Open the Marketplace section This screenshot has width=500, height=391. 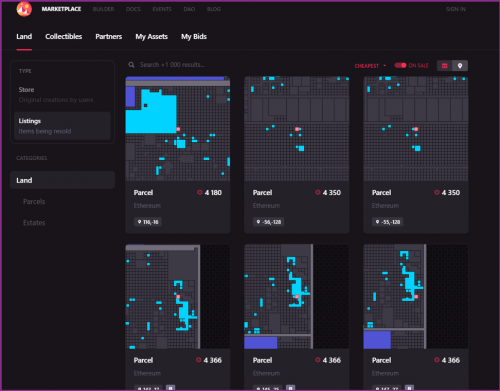[61, 9]
